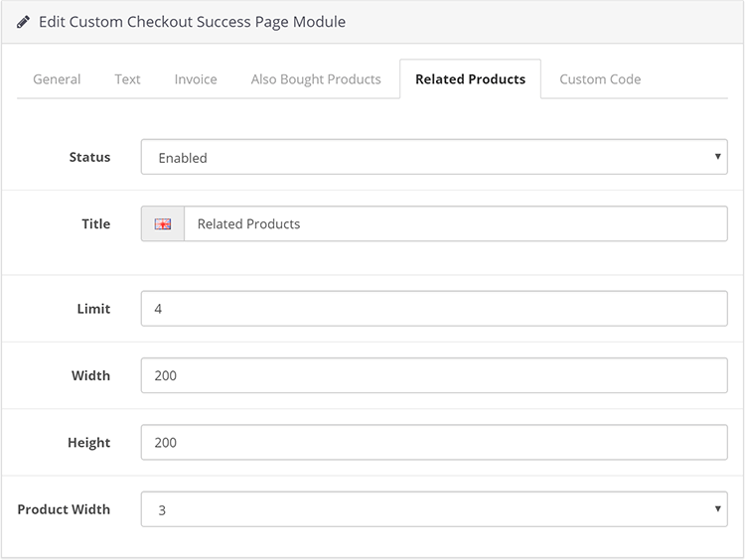Click the Product Width label
The width and height of the screenshot is (745, 560).
tap(64, 509)
